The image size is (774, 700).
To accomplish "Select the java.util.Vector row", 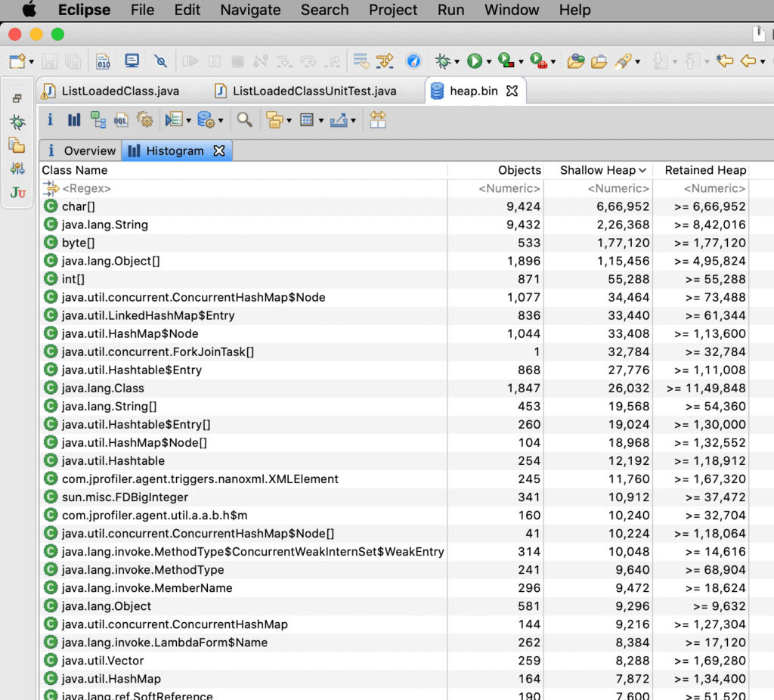I will (x=394, y=661).
